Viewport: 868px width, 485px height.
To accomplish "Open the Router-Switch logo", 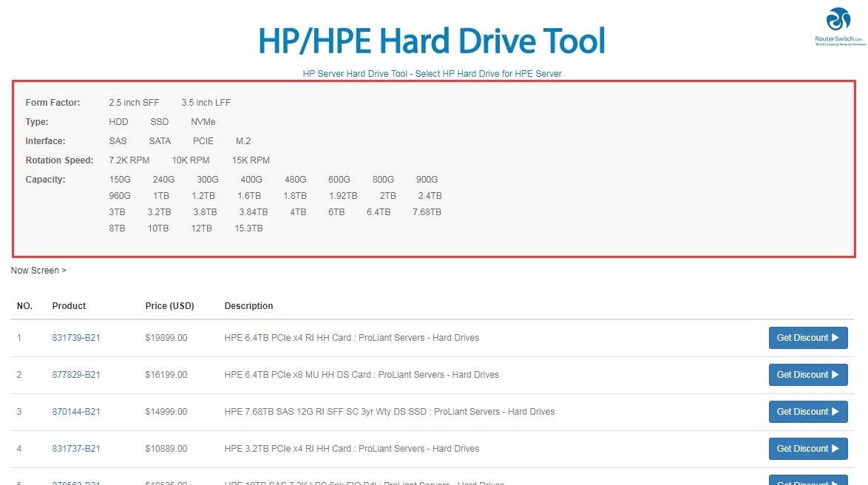I will pos(838,27).
